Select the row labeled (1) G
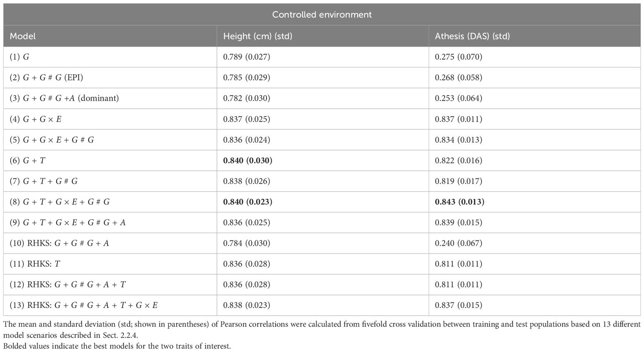 coord(322,57)
